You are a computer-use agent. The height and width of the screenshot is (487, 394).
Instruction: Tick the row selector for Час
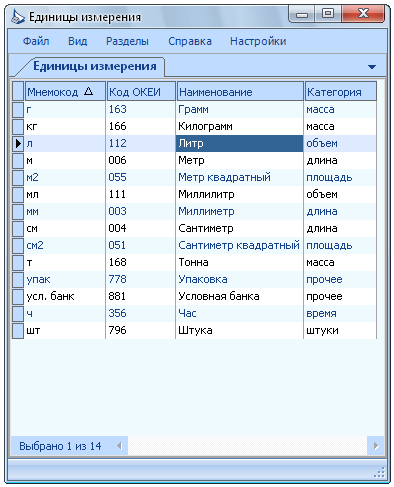click(x=18, y=314)
